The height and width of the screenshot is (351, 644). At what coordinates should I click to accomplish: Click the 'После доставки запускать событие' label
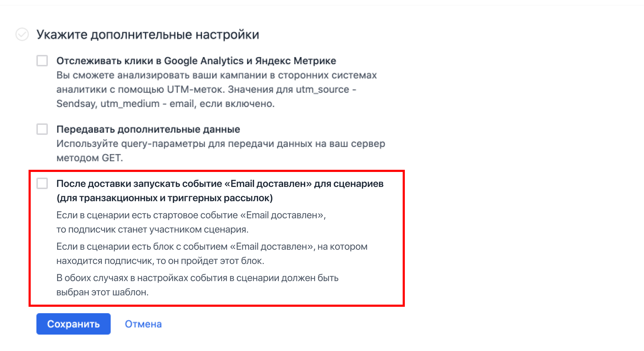(x=220, y=184)
